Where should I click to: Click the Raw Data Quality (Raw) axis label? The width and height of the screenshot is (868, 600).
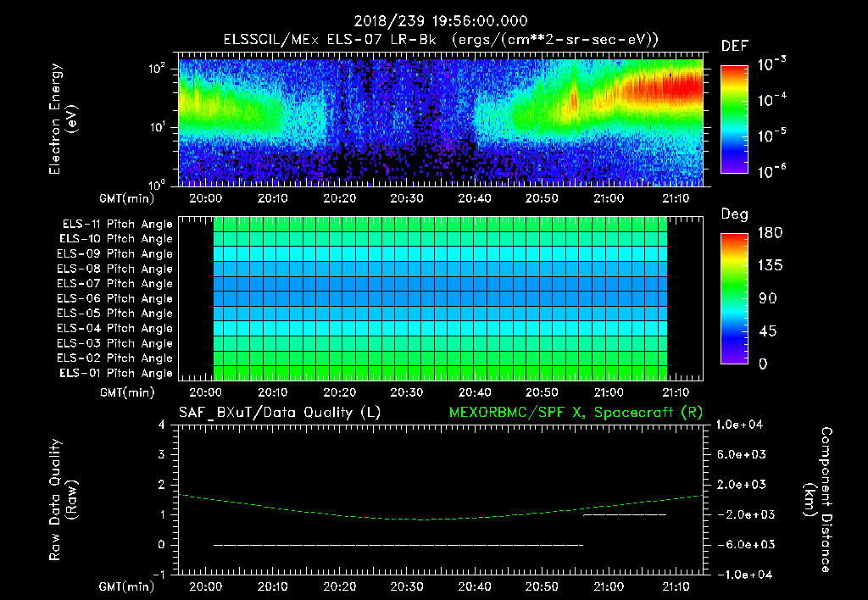(x=63, y=500)
